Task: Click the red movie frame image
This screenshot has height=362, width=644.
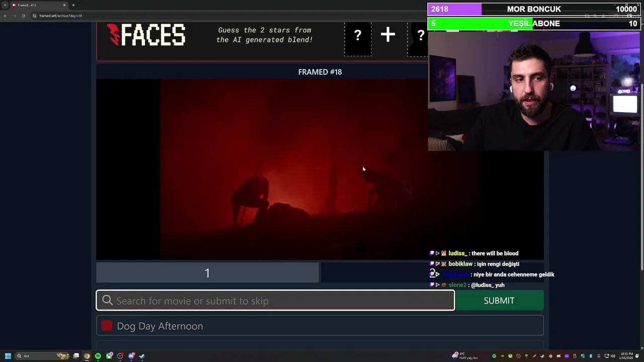Action: pyautogui.click(x=320, y=169)
